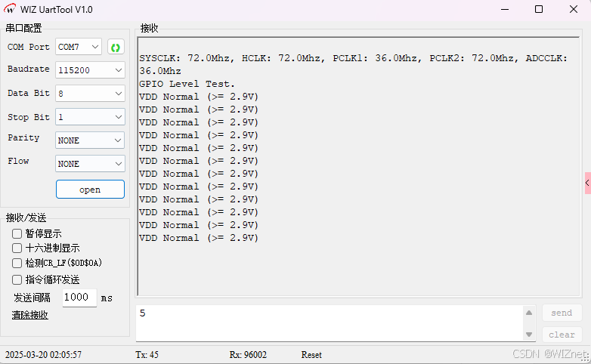Enable the 暂停显示 checkbox
This screenshot has width=591, height=364.
[17, 233]
